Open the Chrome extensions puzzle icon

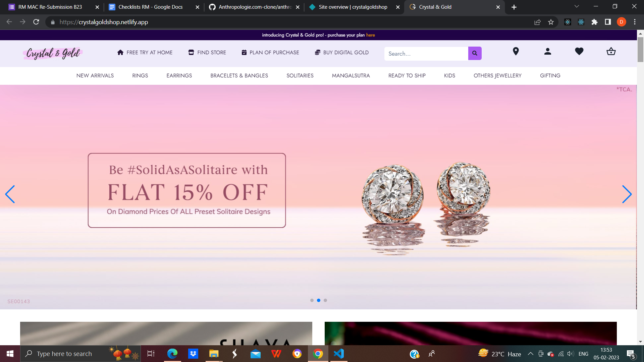point(594,22)
